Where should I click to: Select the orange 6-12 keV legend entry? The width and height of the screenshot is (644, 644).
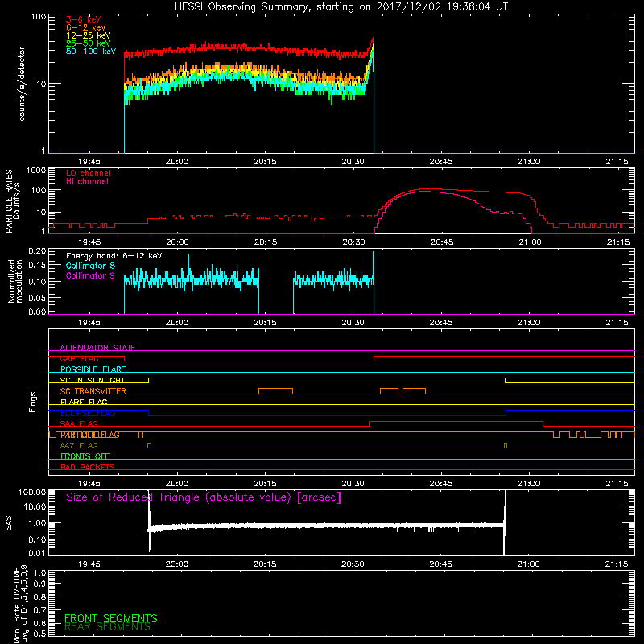[86, 27]
